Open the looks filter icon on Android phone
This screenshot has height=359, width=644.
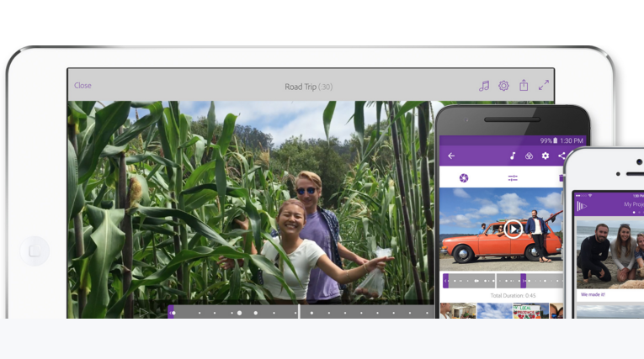529,156
